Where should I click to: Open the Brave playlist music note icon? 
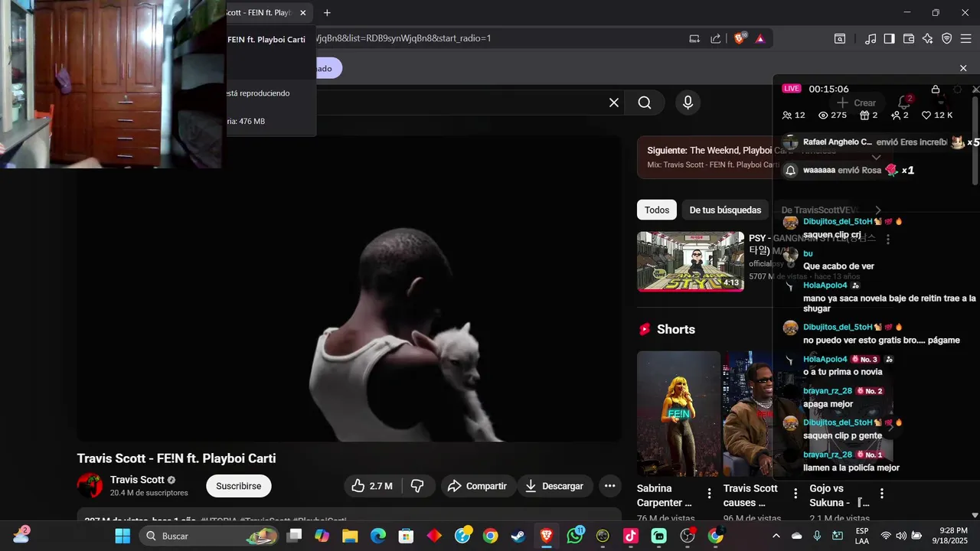pos(871,38)
